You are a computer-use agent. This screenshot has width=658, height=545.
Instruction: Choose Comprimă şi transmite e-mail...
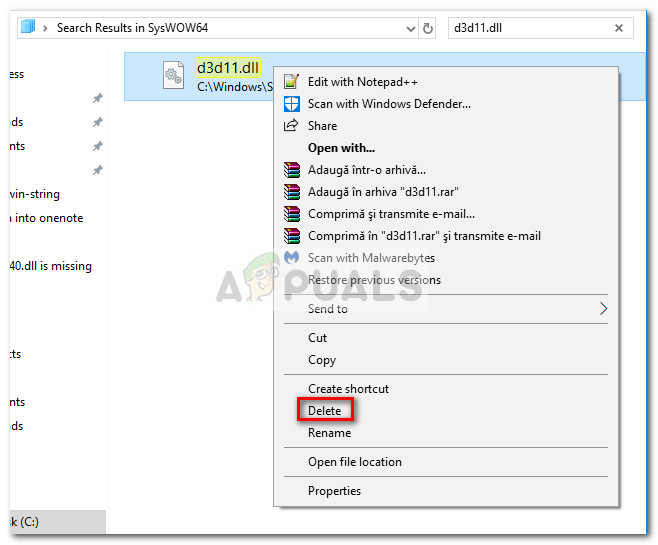[391, 214]
